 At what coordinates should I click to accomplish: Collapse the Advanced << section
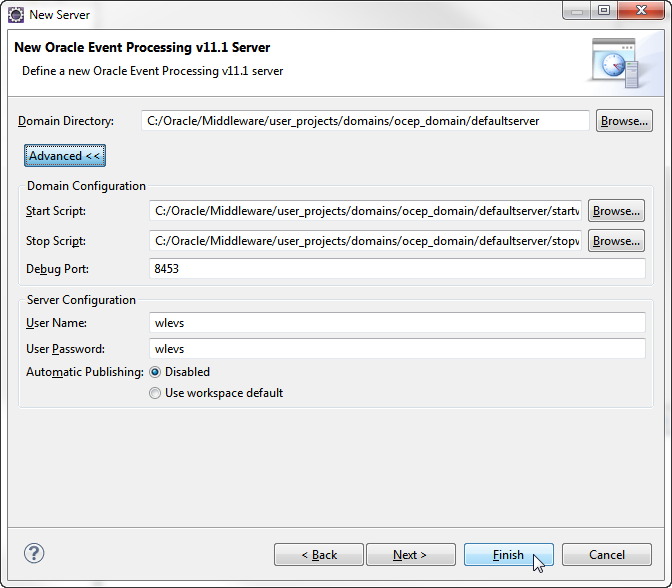(65, 156)
